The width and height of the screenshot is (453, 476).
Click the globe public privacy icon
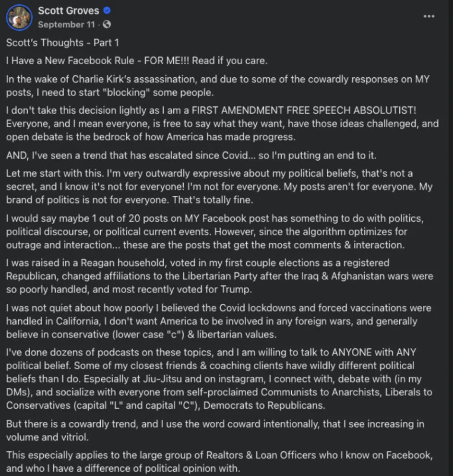point(107,24)
